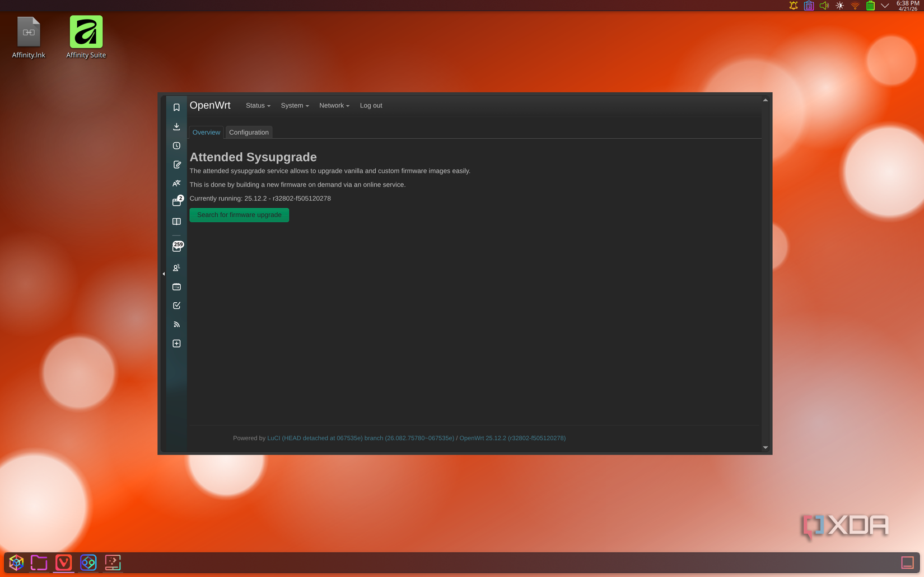Open the Notes panel icon
924x577 pixels.
click(176, 165)
